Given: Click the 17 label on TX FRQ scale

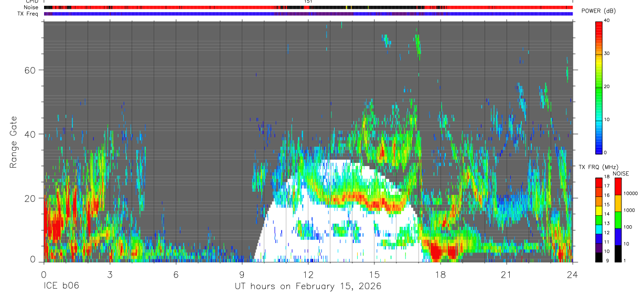Looking at the screenshot, I should pos(607,186).
